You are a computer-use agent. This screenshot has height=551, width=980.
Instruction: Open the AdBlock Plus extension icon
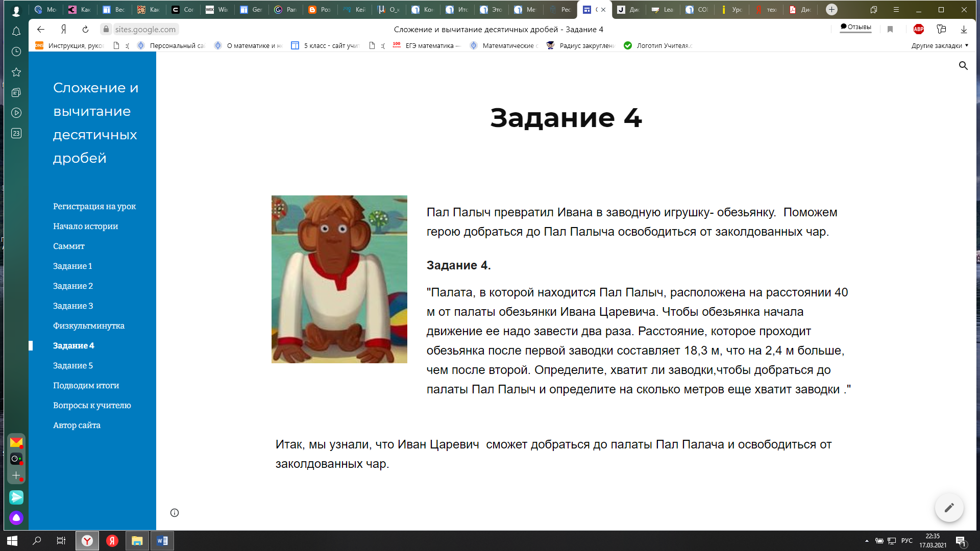pyautogui.click(x=919, y=30)
